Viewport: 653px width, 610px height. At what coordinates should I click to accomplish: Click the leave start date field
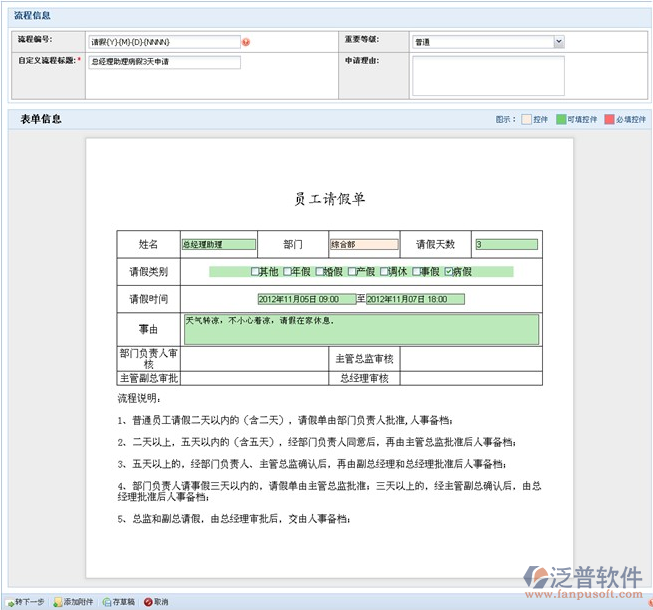[x=306, y=299]
